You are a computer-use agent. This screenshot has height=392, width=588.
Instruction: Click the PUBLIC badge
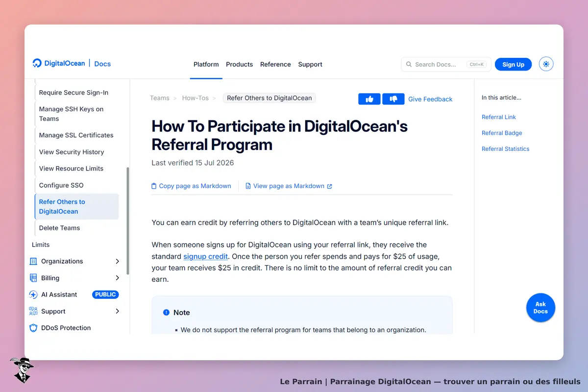point(105,294)
